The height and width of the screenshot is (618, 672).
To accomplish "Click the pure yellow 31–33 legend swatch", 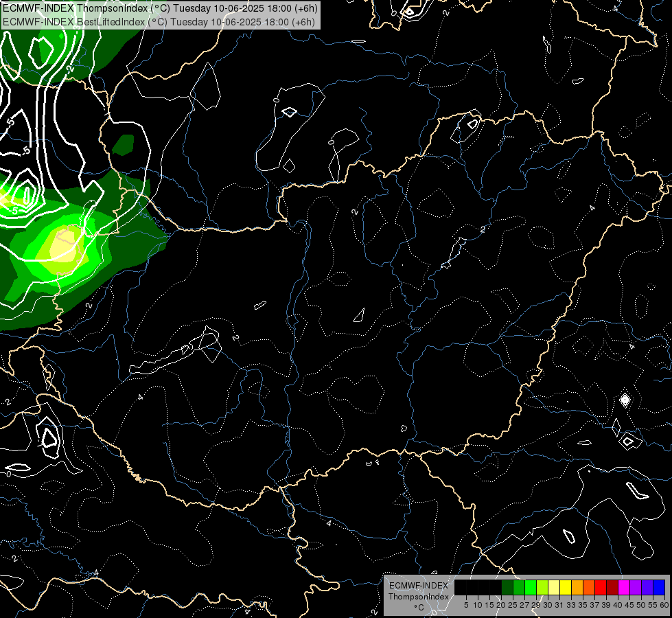I will 566,587.
